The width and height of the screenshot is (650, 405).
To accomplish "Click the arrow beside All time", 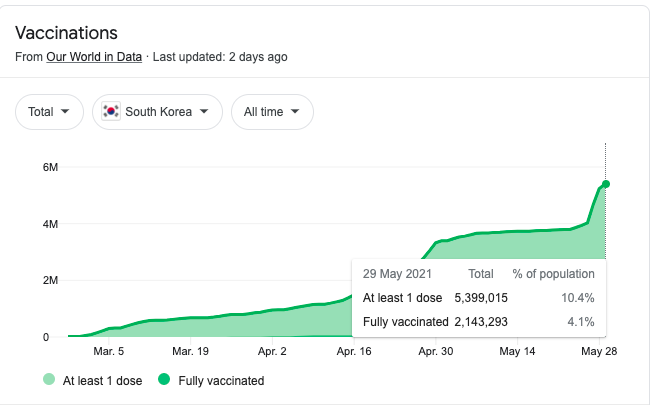I will [x=296, y=112].
